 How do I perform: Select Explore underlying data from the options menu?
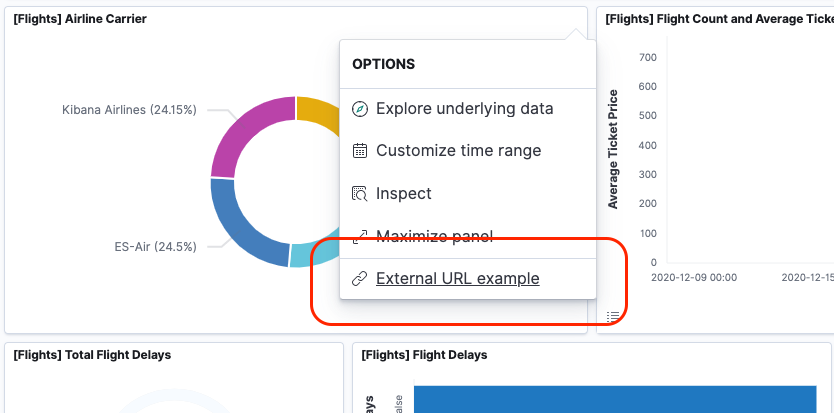coord(464,108)
